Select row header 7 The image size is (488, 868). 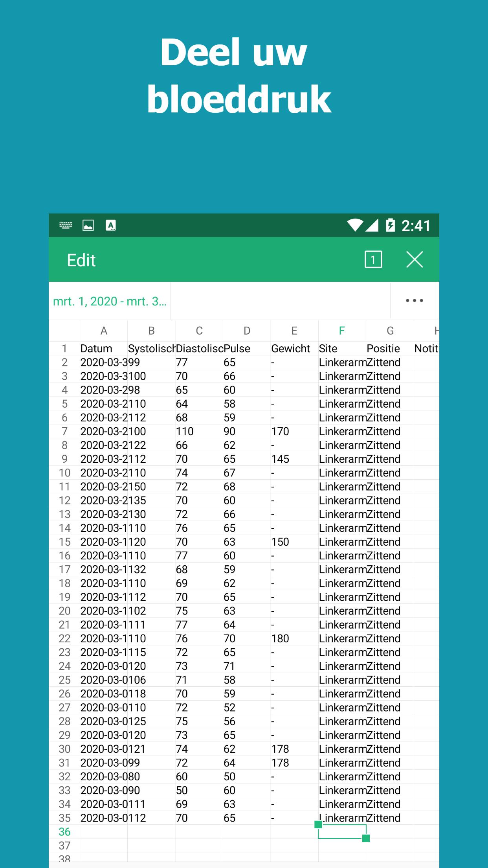click(64, 431)
